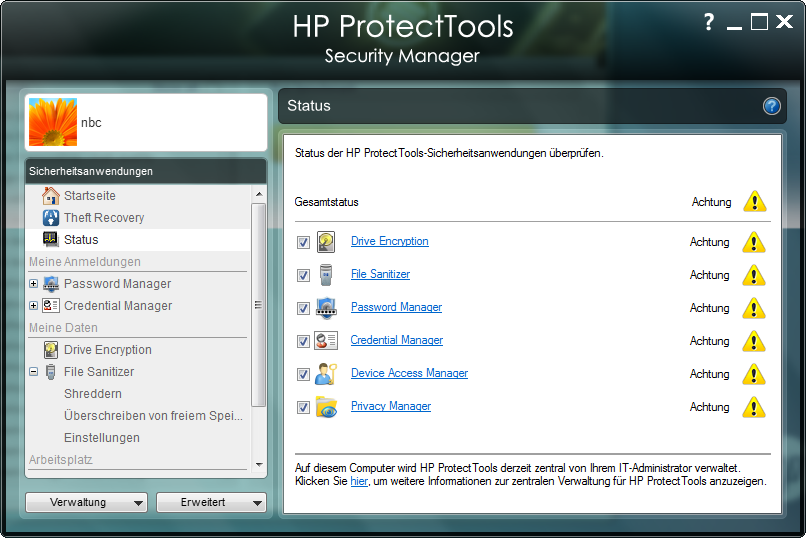Click the Theft Recovery sidebar icon
The image size is (806, 538).
tap(50, 218)
